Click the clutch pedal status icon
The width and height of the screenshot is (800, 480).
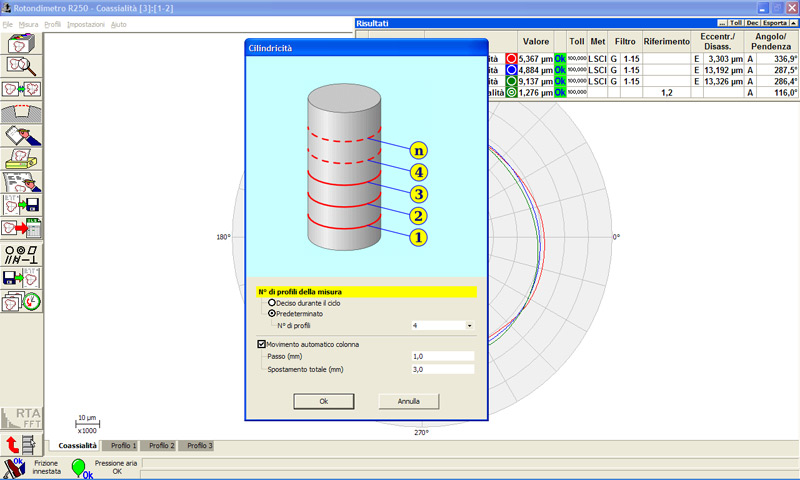coord(14,468)
